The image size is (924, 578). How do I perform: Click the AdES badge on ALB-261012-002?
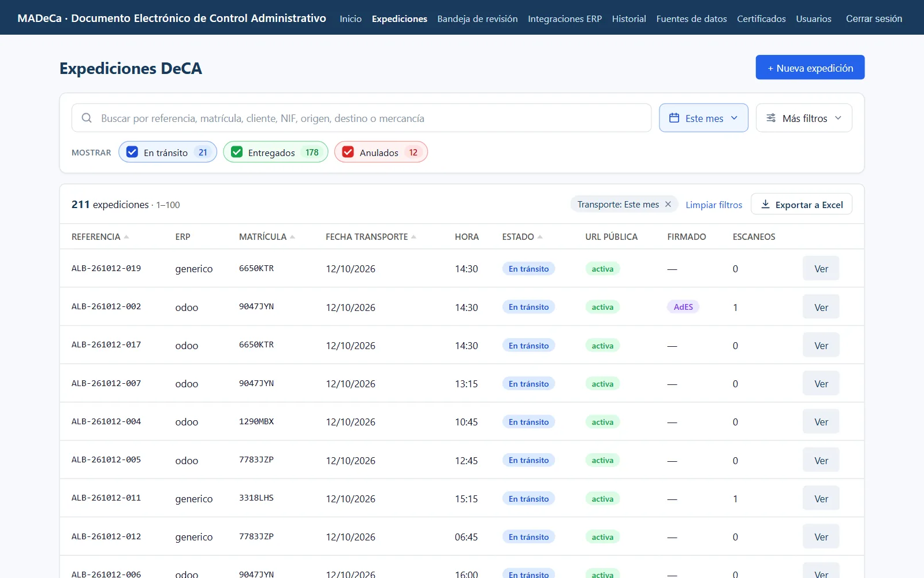point(683,307)
